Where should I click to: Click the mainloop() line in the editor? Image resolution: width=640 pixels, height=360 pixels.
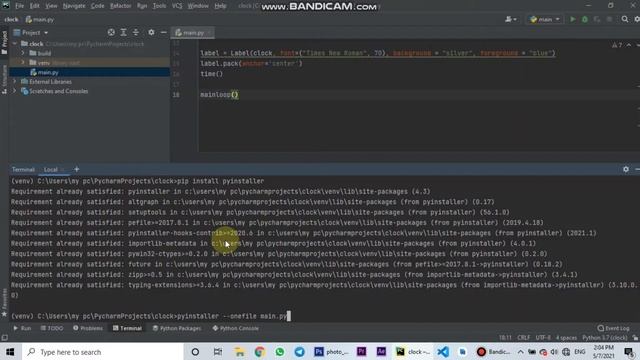[x=219, y=95]
